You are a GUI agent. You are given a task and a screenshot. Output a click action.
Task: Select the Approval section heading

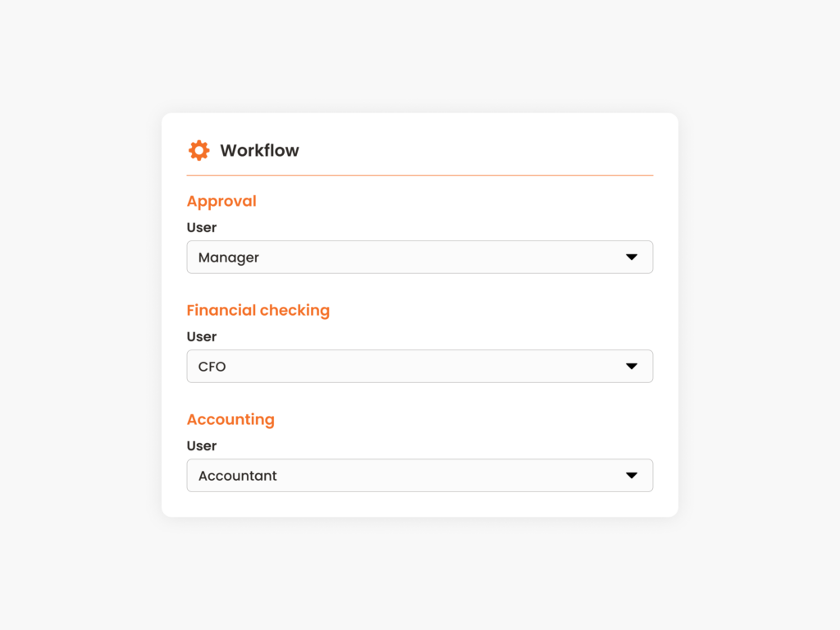[221, 201]
